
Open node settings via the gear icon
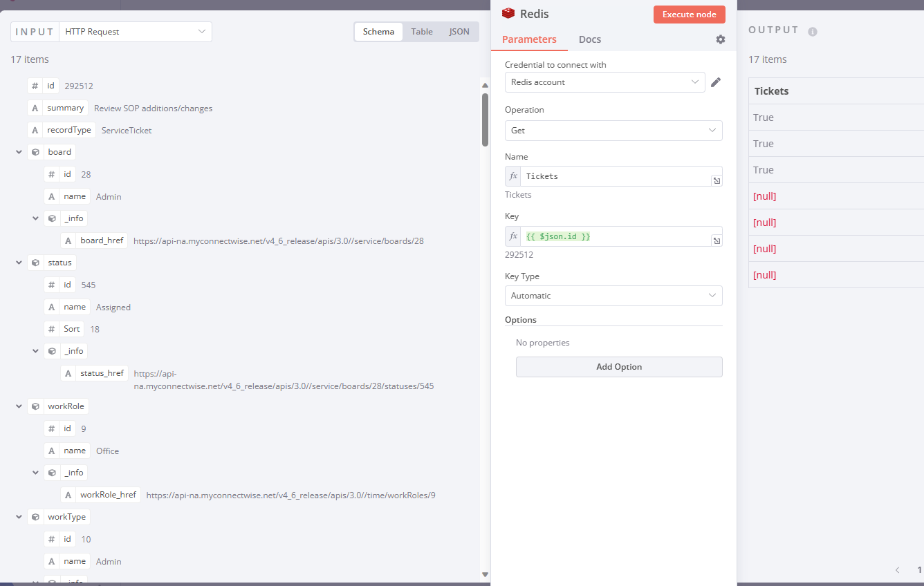721,39
